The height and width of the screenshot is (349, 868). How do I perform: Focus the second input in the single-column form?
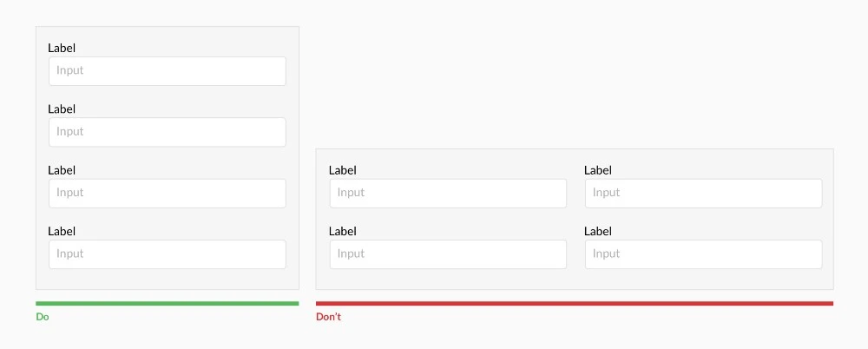[x=167, y=132]
